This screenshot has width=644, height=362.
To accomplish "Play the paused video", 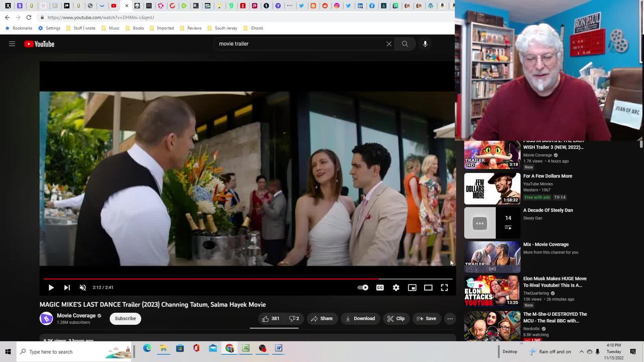I will tap(51, 288).
